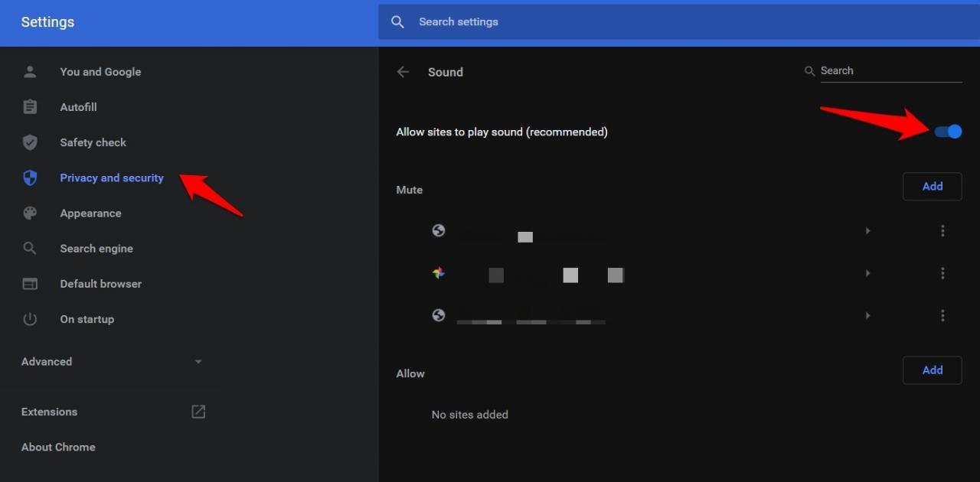Open three-dot menu for second muted site

point(942,273)
